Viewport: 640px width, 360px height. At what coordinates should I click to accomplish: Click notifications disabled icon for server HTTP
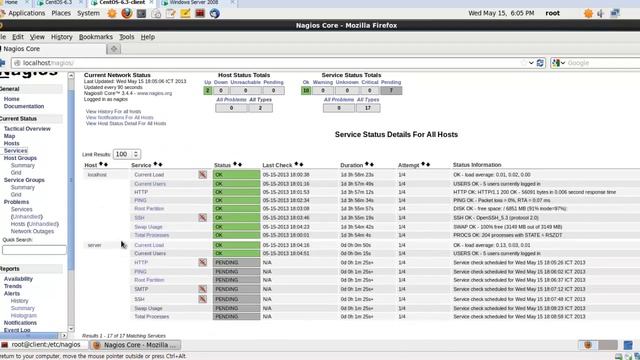pos(202,262)
